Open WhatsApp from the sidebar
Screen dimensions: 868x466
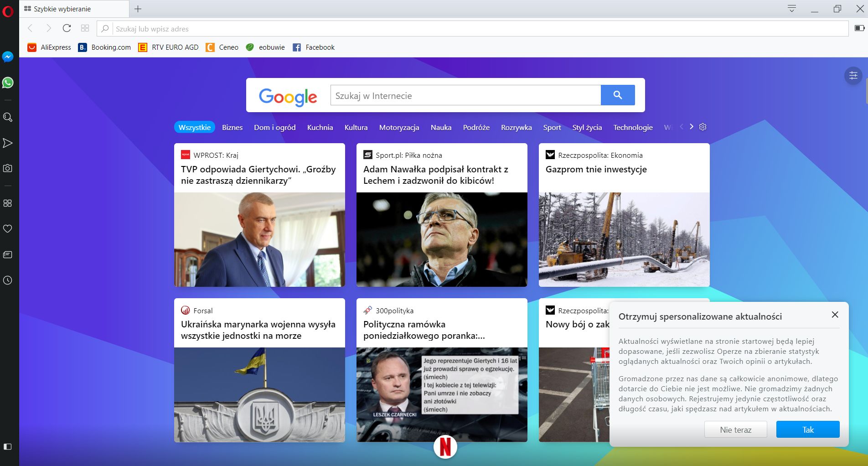(8, 83)
